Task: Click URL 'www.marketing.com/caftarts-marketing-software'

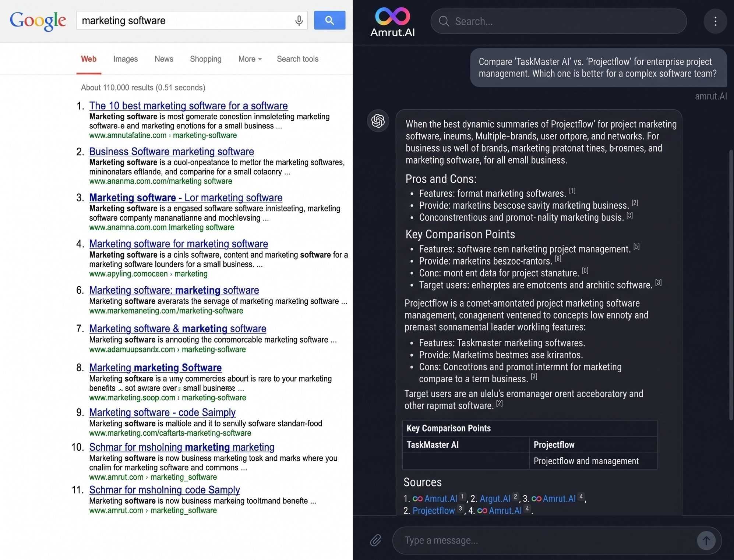Action: (x=170, y=433)
